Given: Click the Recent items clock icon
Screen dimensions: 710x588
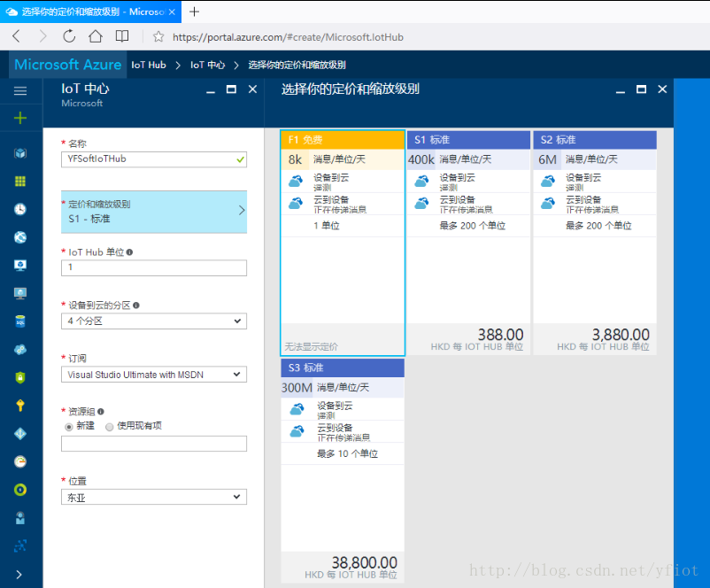Looking at the screenshot, I should click(x=20, y=209).
